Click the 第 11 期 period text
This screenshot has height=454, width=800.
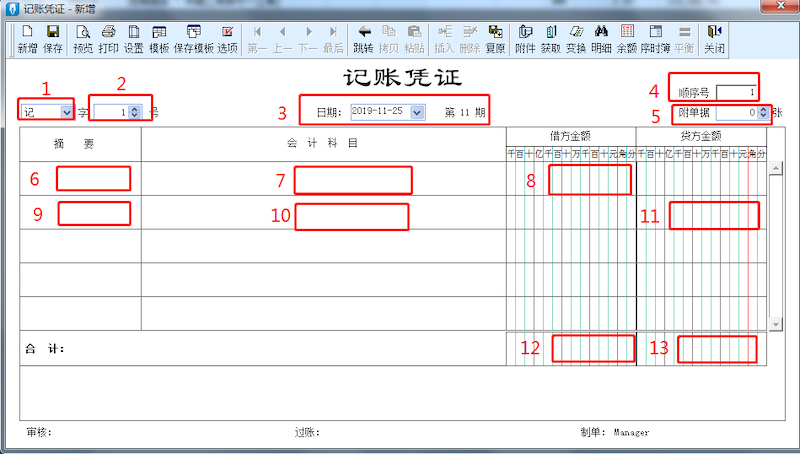click(x=465, y=112)
